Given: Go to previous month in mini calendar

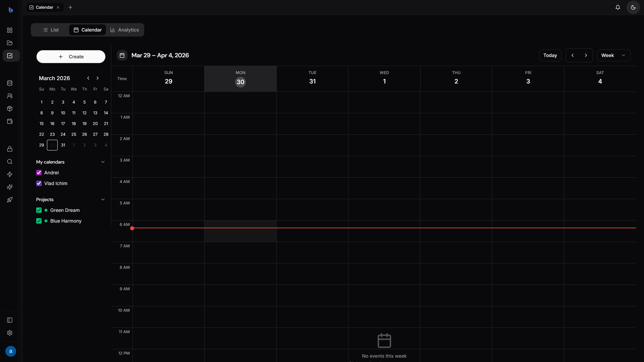Looking at the screenshot, I should click(88, 78).
